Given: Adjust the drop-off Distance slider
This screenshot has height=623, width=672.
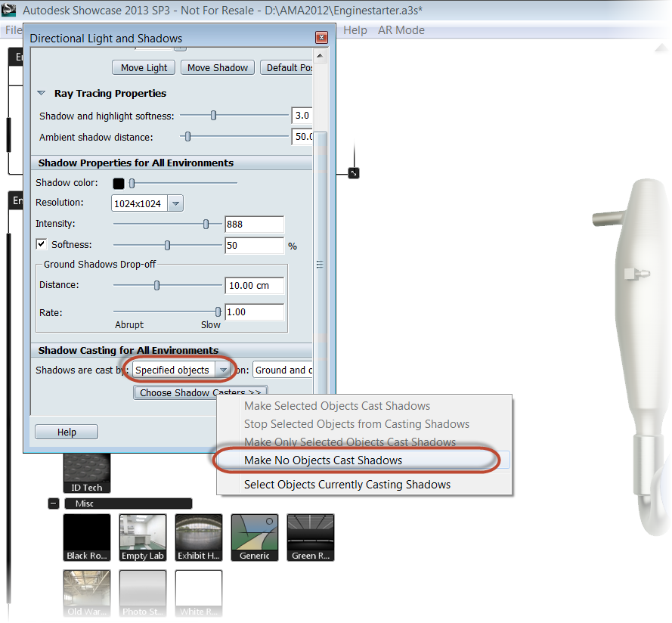Looking at the screenshot, I should pyautogui.click(x=157, y=286).
